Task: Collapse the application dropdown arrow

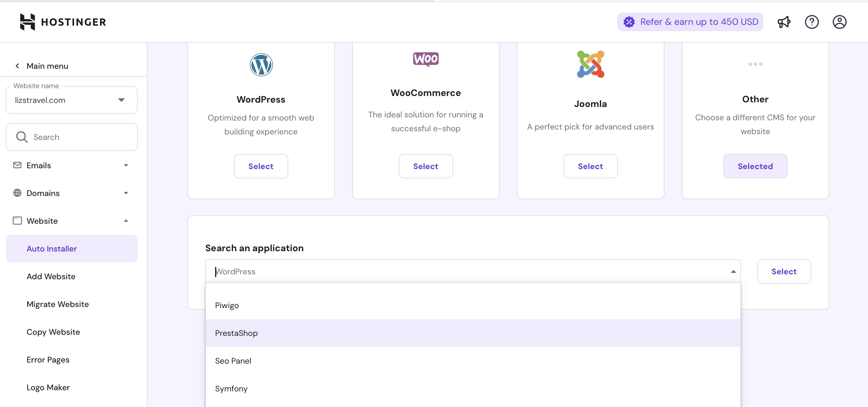Action: tap(733, 271)
